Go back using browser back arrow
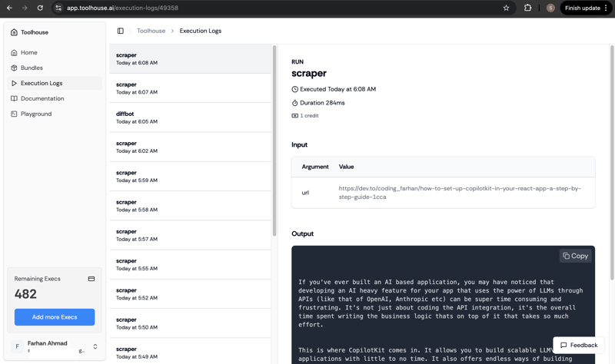The width and height of the screenshot is (615, 364). (9, 8)
